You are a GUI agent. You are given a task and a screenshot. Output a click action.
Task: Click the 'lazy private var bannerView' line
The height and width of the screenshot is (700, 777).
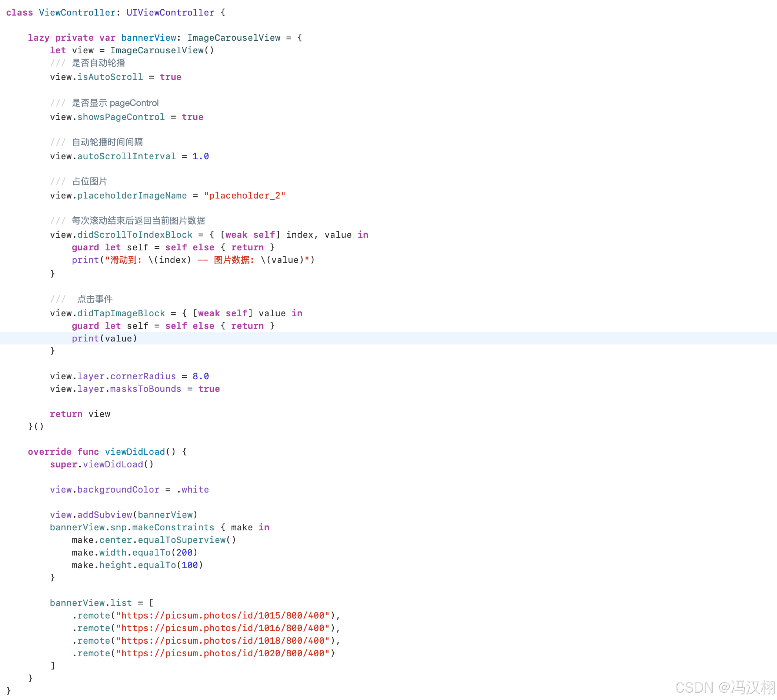165,38
